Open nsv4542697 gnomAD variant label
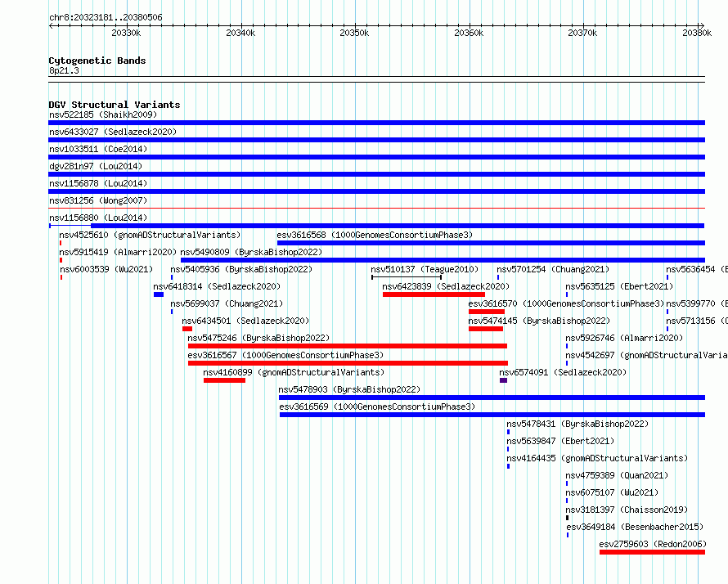The image size is (728, 584). coord(646,355)
